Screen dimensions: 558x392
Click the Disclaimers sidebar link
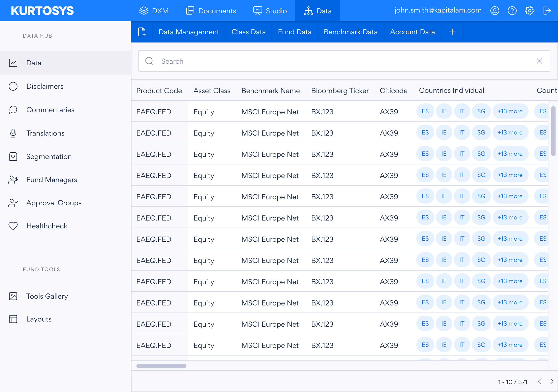45,86
